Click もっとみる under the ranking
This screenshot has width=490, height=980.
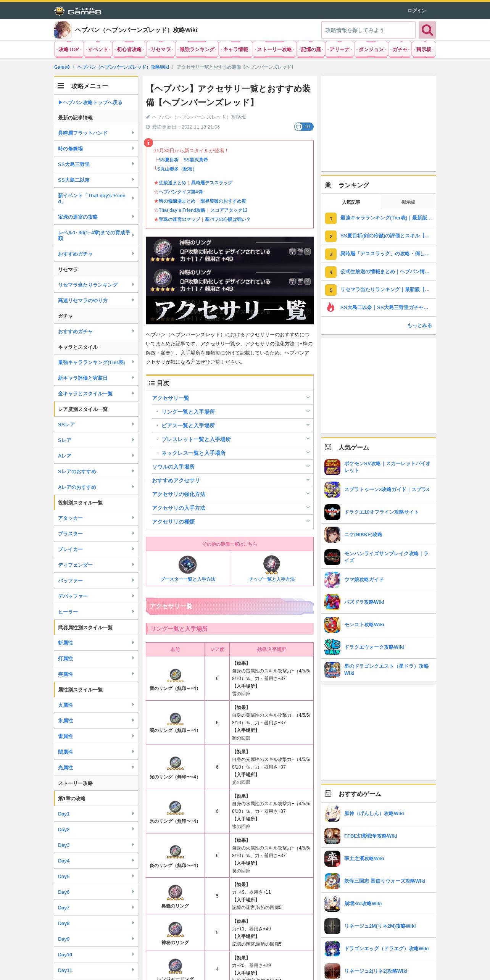pos(419,326)
